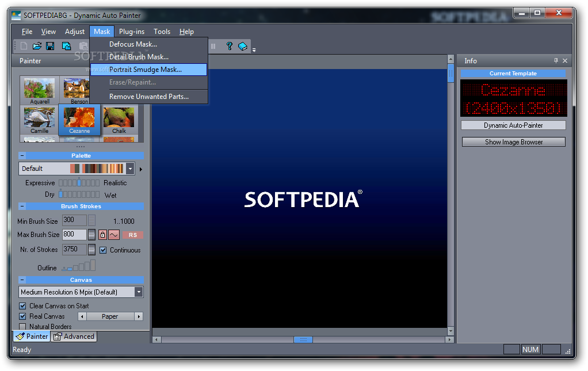588x371 pixels.
Task: Click the Max Brush Size spinner
Action: 91,235
